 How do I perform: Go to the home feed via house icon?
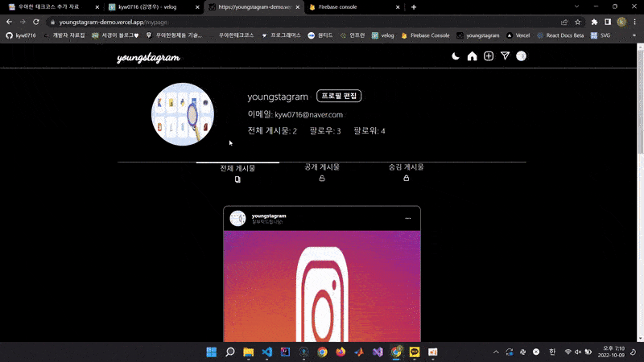[473, 56]
